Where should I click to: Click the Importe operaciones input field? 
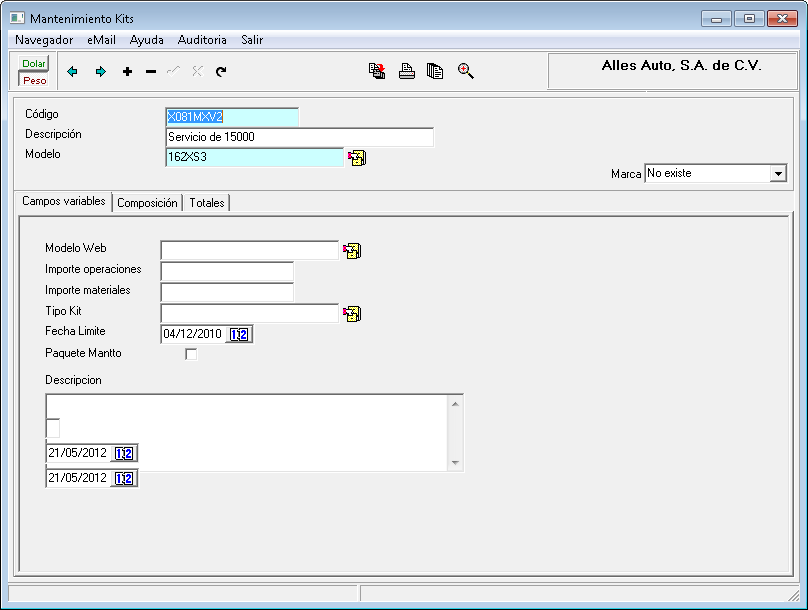(x=227, y=271)
